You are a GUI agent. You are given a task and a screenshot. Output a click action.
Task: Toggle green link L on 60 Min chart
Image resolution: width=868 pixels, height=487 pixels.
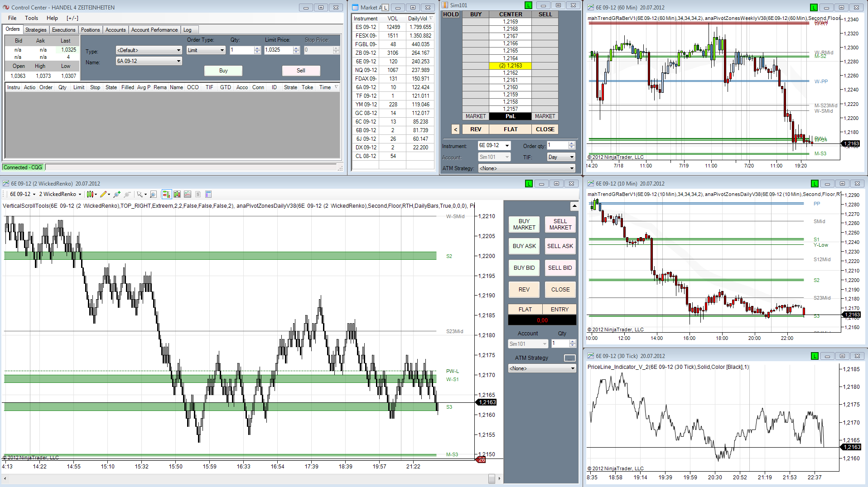(814, 7)
